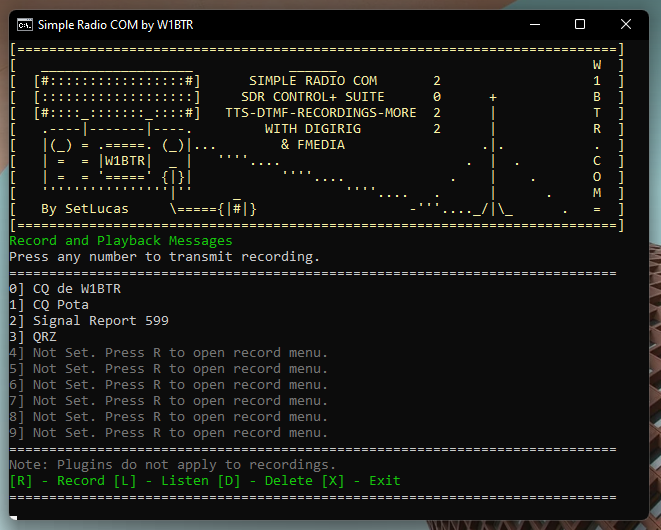Click the '& FMEDIA' banner line
Screen dimensions: 661x530
coord(313,145)
